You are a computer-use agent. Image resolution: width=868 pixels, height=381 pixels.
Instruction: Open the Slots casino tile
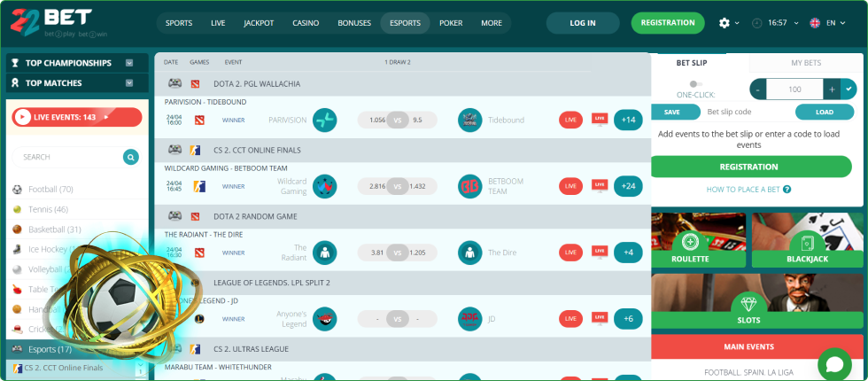(x=757, y=301)
